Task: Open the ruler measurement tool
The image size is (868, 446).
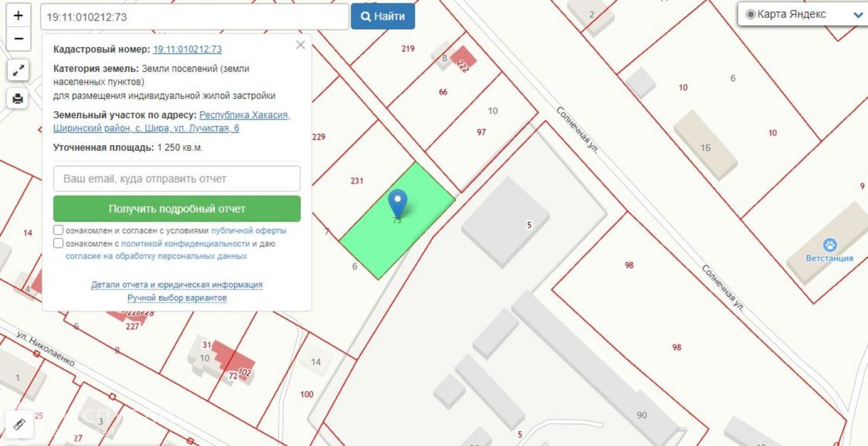Action: pyautogui.click(x=19, y=424)
